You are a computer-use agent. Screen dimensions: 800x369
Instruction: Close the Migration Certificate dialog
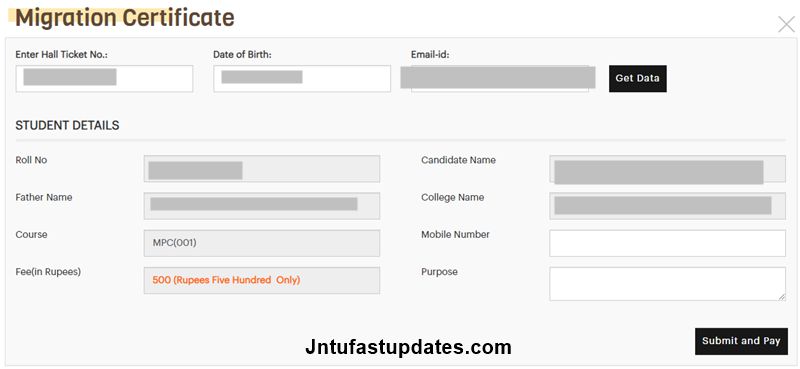[786, 24]
